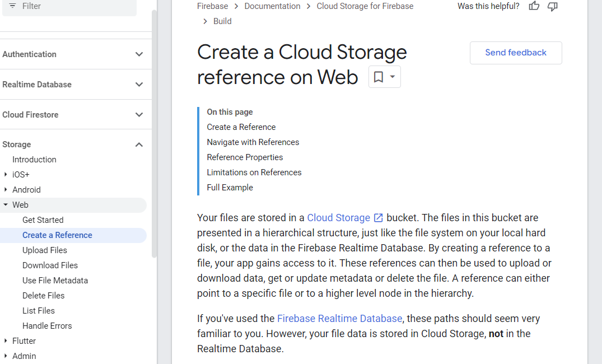Expand the Realtime Database section
The width and height of the screenshot is (602, 364).
tap(139, 85)
